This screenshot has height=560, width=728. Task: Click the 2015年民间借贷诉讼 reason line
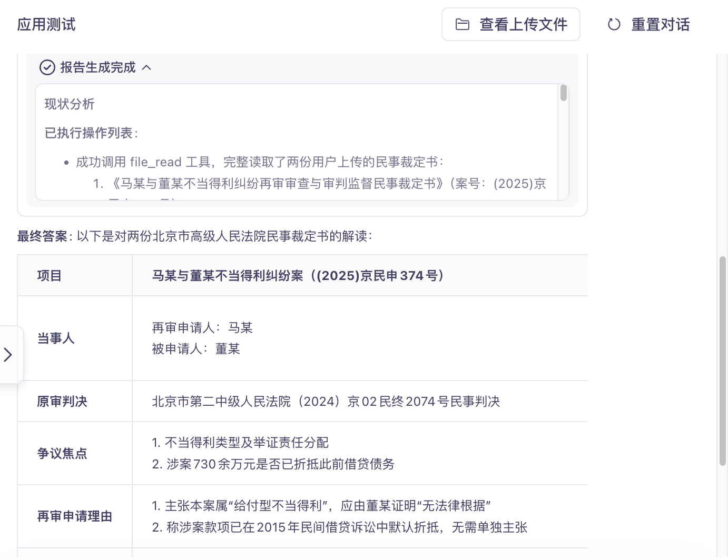340,527
